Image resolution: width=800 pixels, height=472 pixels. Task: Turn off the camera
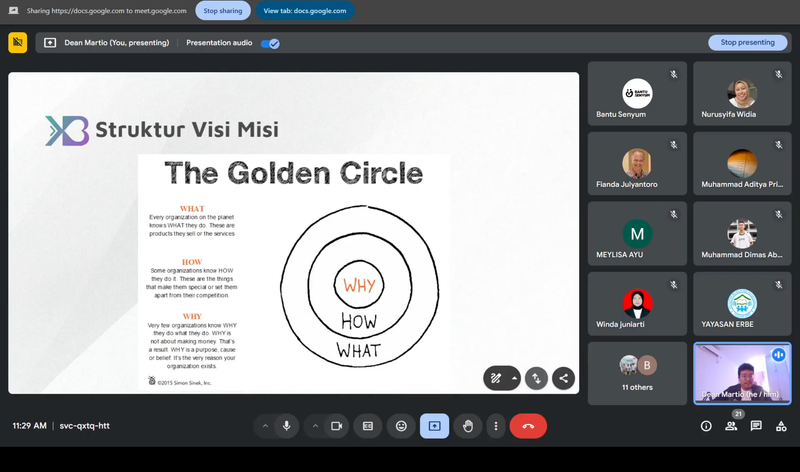tap(337, 426)
